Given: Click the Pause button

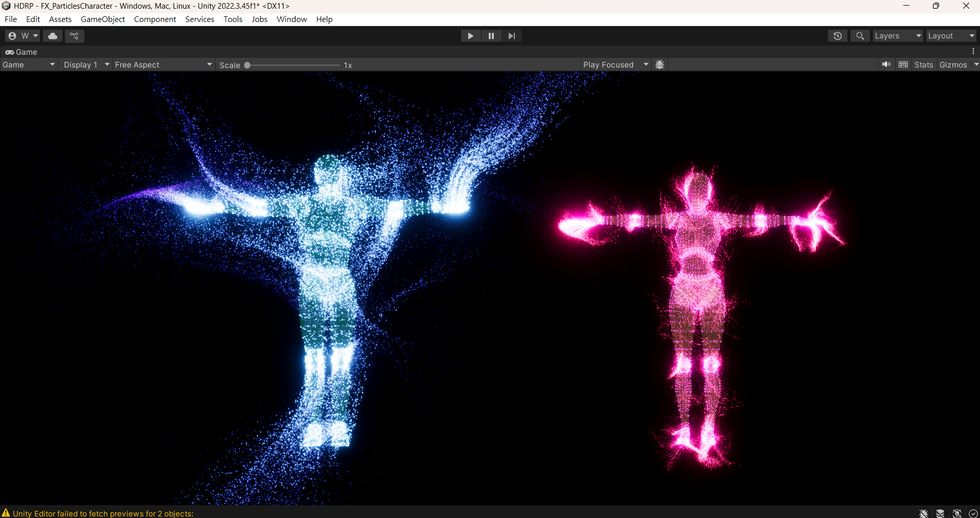Looking at the screenshot, I should click(x=491, y=36).
